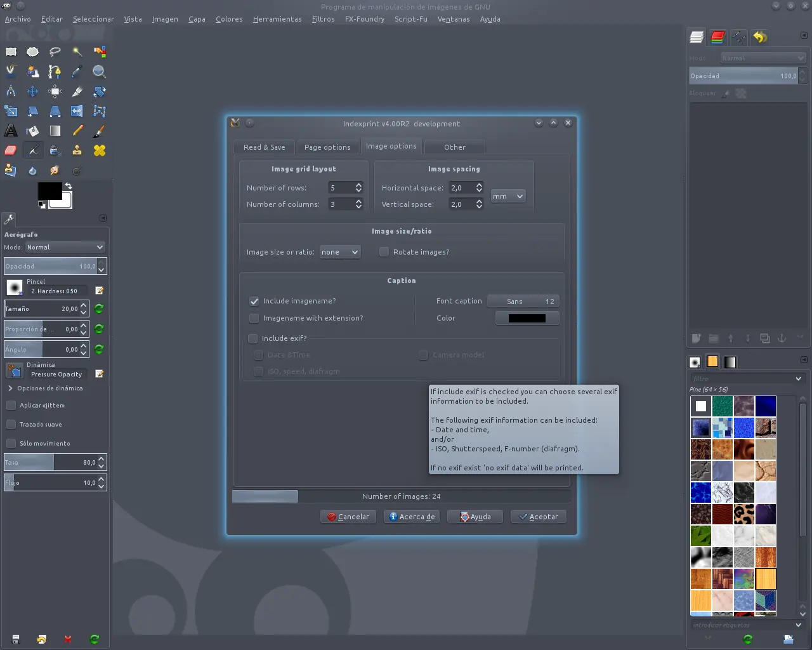Screen dimensions: 812x650
Task: Select the Measure compass tool
Action: coord(11,91)
